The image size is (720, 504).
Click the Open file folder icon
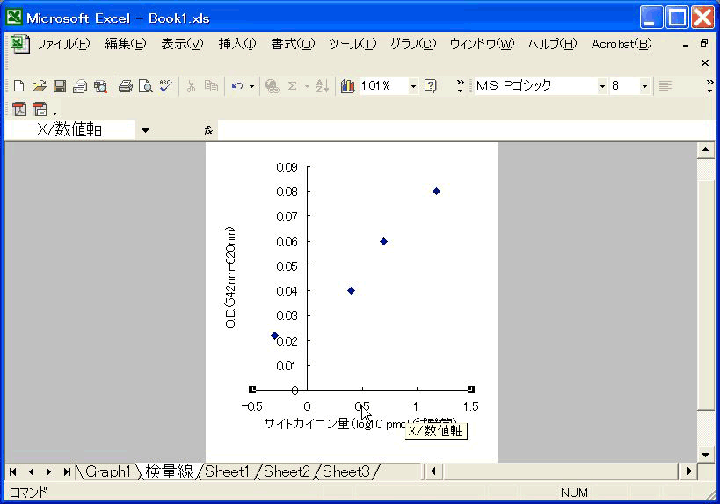[39, 87]
